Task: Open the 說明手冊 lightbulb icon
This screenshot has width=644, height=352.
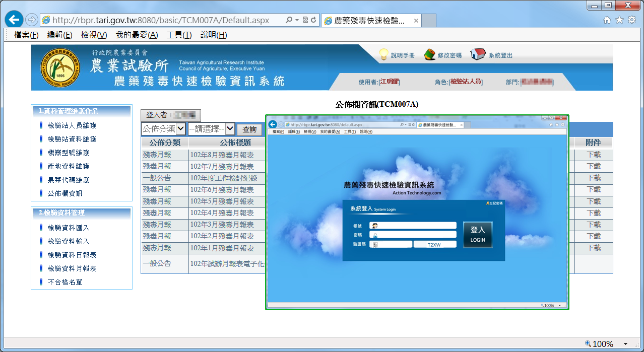Action: point(384,54)
